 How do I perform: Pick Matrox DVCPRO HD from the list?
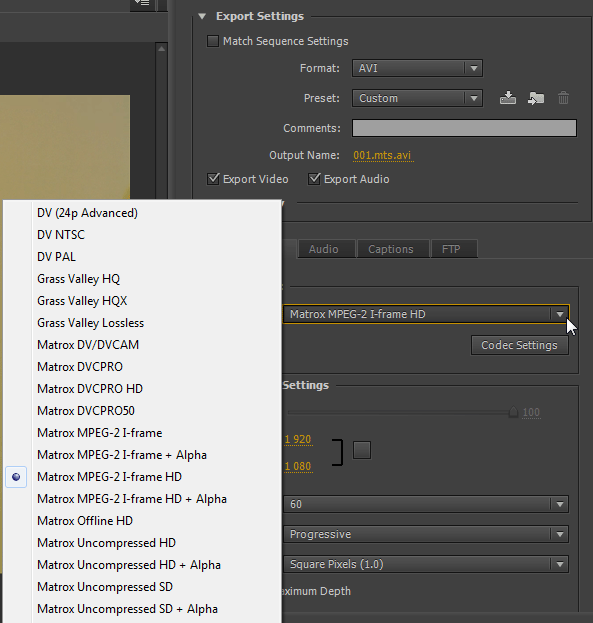90,389
